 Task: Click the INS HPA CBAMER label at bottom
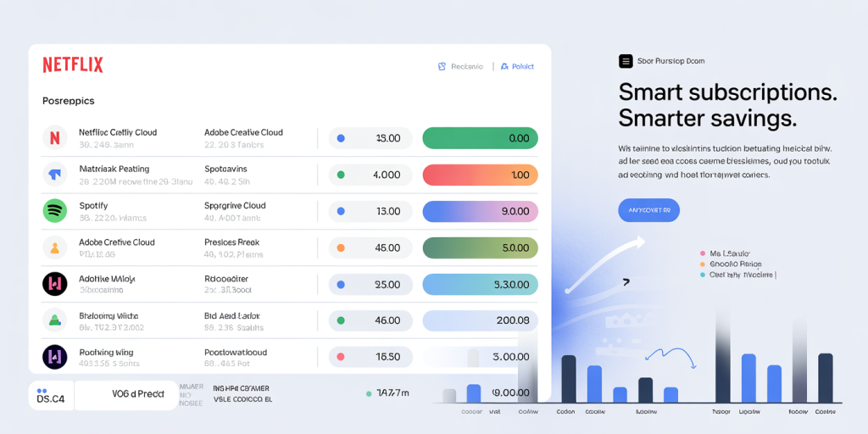tap(242, 388)
